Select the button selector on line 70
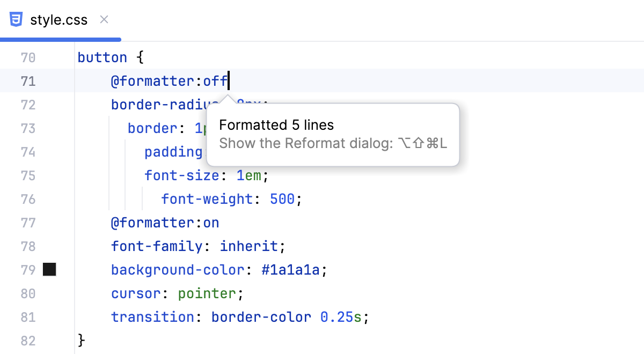The width and height of the screenshot is (644, 354). (102, 57)
